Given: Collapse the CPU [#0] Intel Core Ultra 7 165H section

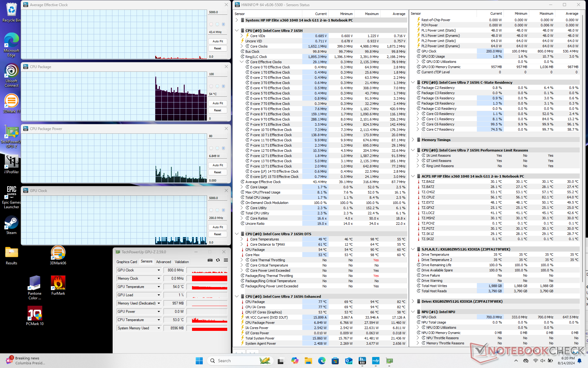Looking at the screenshot, I should tap(237, 31).
